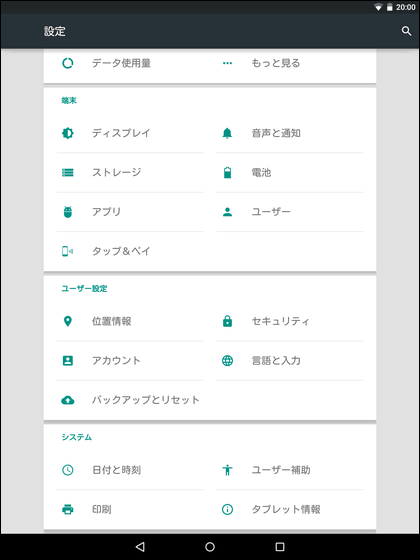This screenshot has width=420, height=560.
Task: Tap the ディスプレイ brightness icon
Action: pos(68,133)
